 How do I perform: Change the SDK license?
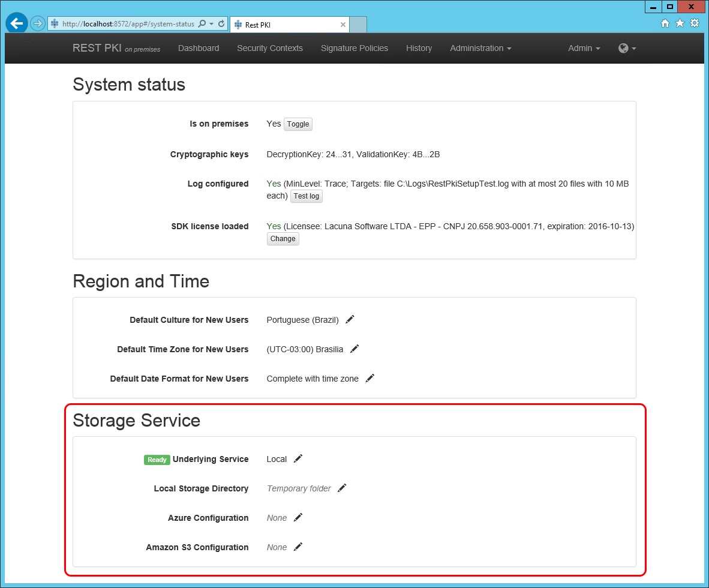coord(283,238)
